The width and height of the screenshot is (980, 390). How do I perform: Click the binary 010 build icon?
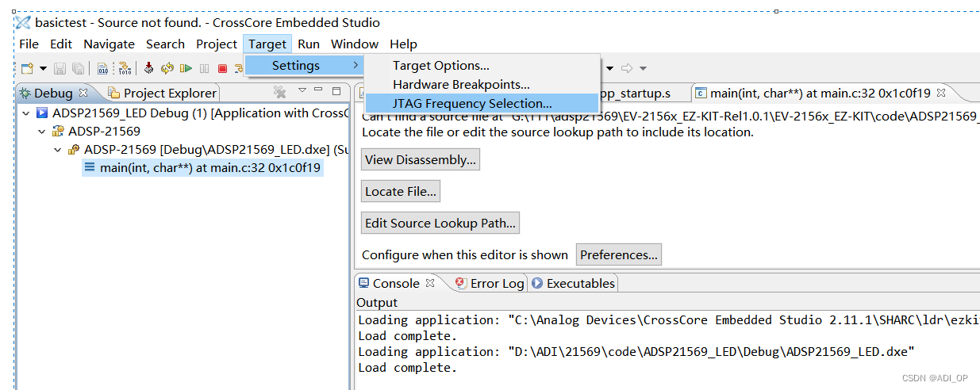point(103,69)
